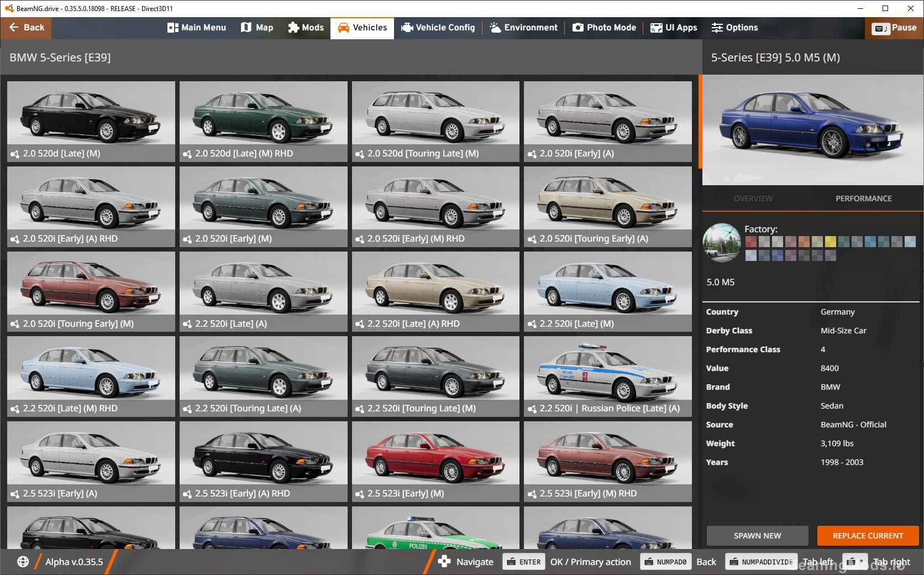Click the Replace Current button
The image size is (924, 575).
868,536
